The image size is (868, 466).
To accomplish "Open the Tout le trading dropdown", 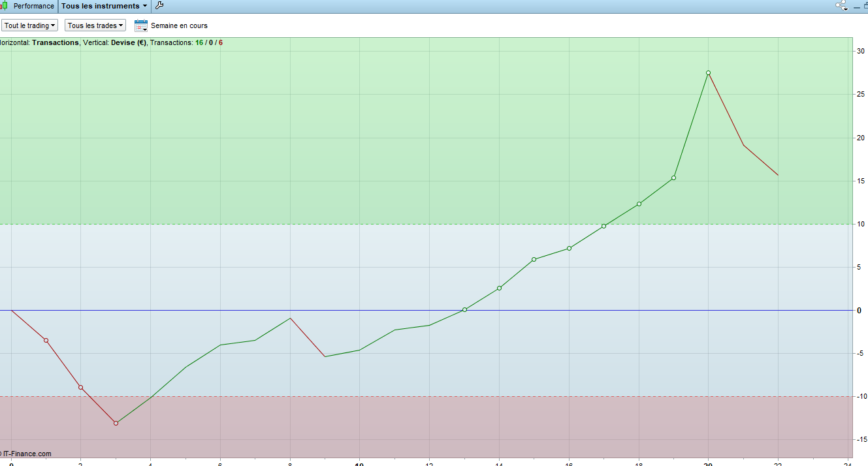I will click(29, 25).
